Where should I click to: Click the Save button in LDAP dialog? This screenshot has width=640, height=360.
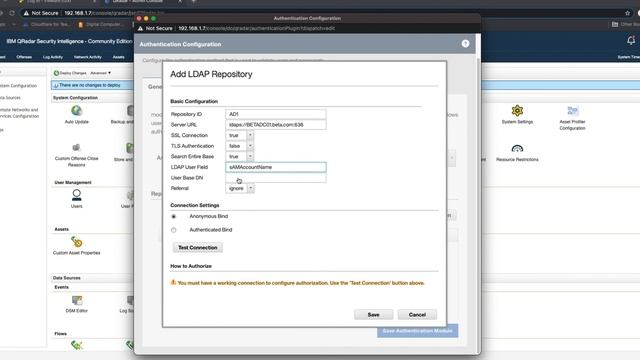tap(373, 315)
